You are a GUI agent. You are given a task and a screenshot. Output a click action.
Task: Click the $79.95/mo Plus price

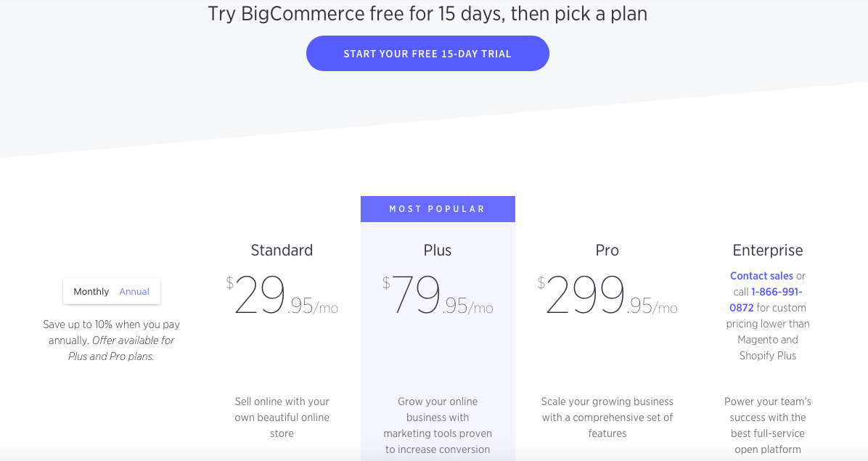point(438,296)
